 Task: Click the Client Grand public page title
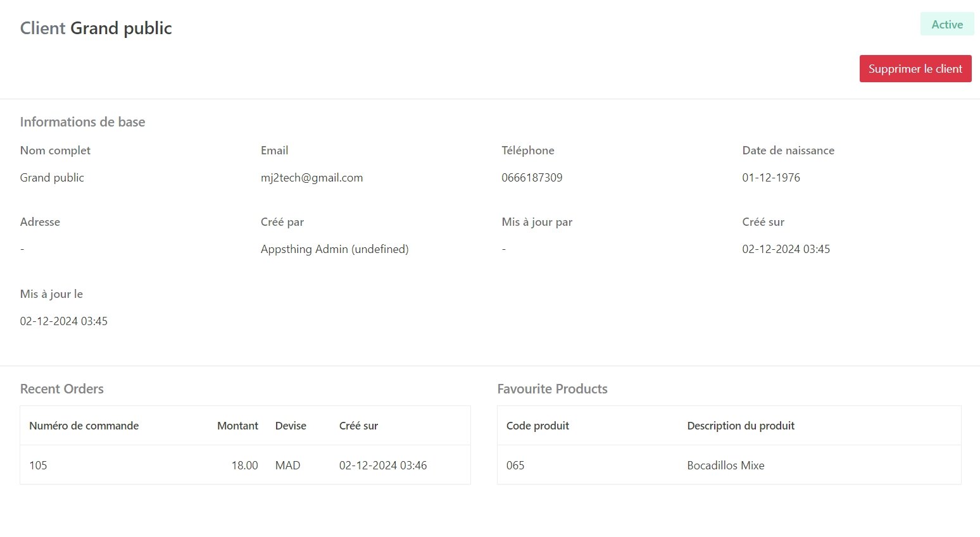pos(96,28)
